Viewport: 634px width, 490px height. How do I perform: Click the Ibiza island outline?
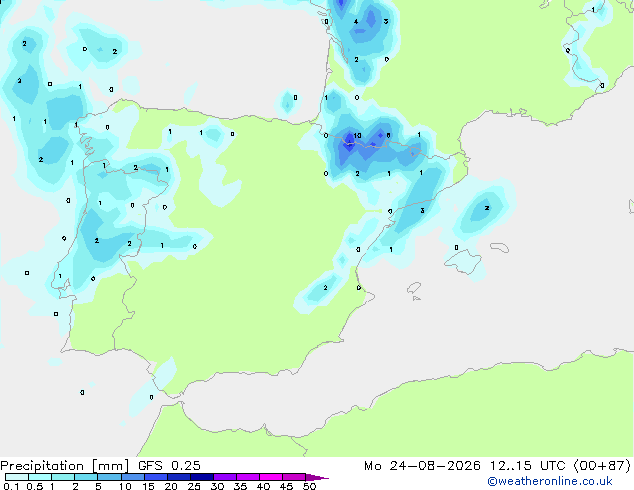414,288
